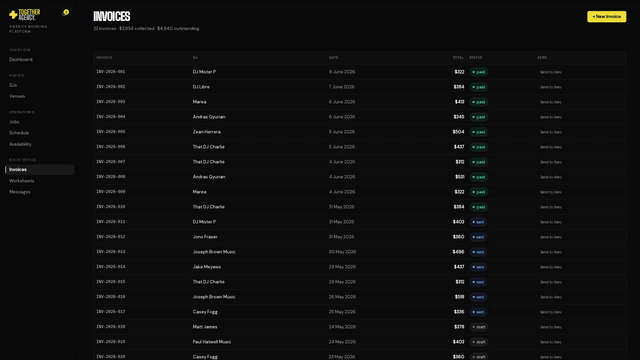Click Matt James in the DJ column
The width and height of the screenshot is (640, 360).
point(205,327)
